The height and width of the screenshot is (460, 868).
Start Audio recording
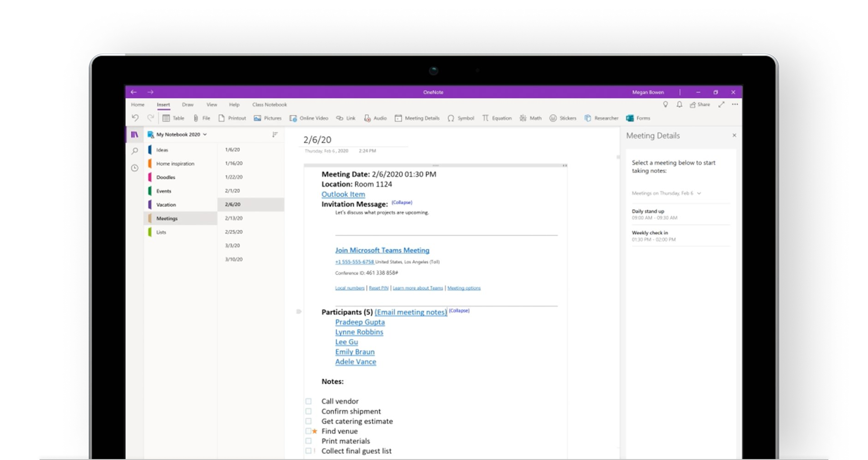(375, 118)
